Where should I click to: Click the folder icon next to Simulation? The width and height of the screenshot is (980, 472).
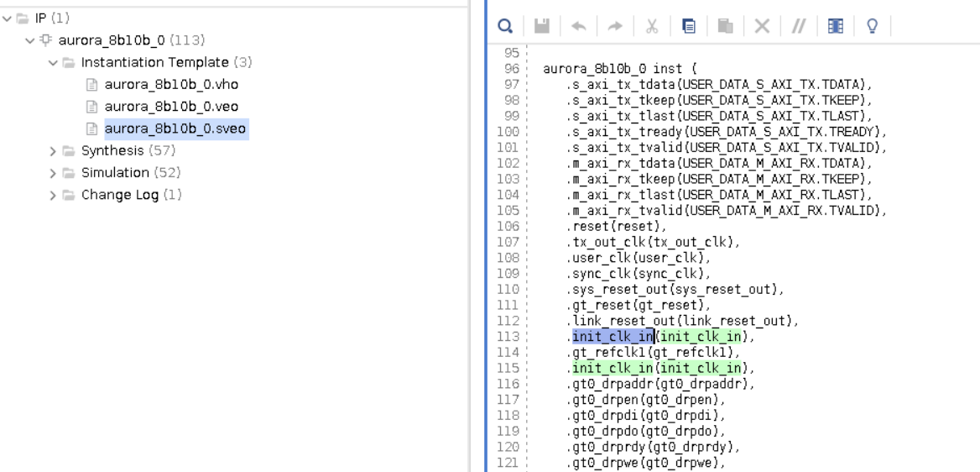point(69,173)
